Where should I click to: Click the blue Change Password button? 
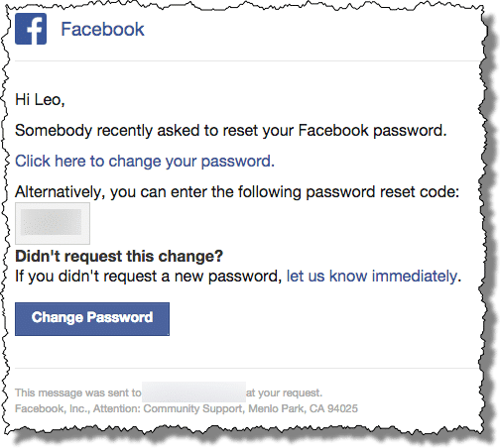pos(92,319)
